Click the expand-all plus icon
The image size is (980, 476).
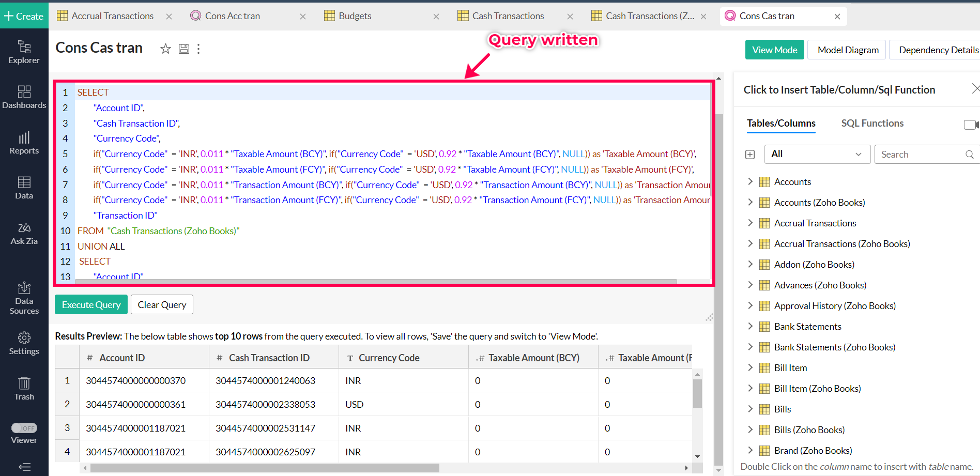tap(750, 155)
